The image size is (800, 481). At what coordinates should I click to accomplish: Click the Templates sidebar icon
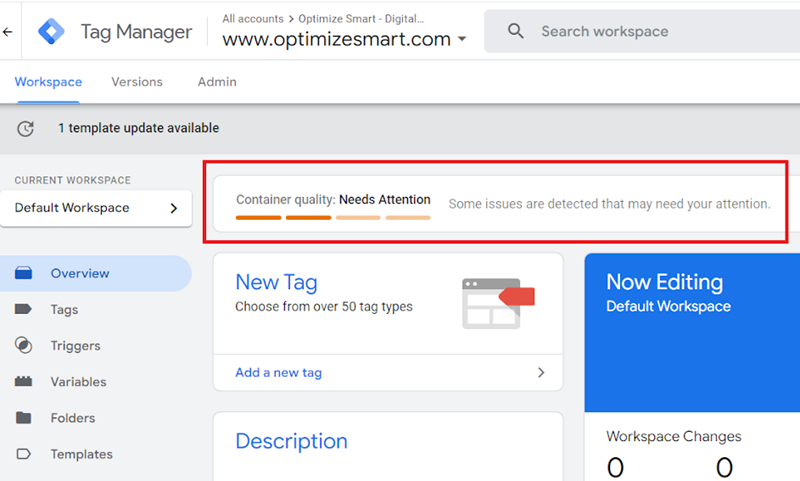point(23,454)
